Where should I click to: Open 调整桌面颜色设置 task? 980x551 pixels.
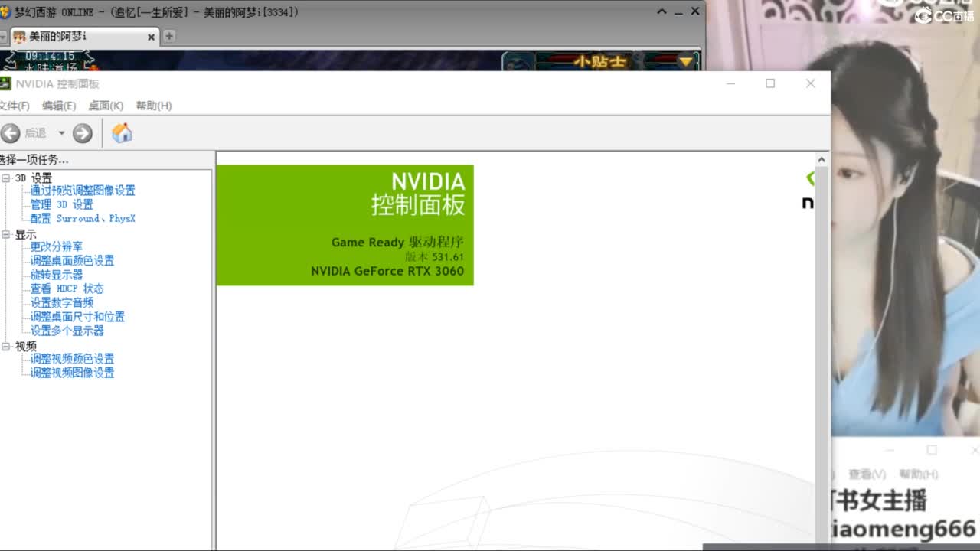pos(72,260)
